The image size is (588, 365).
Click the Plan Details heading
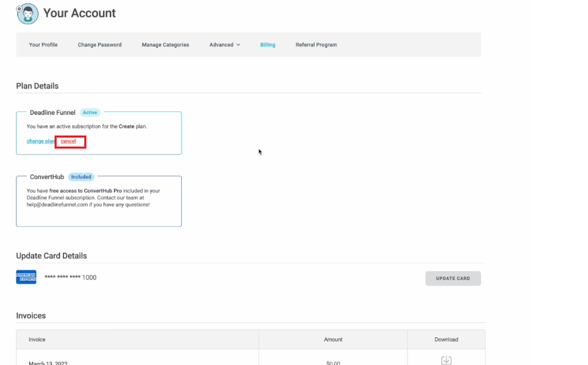(x=37, y=86)
